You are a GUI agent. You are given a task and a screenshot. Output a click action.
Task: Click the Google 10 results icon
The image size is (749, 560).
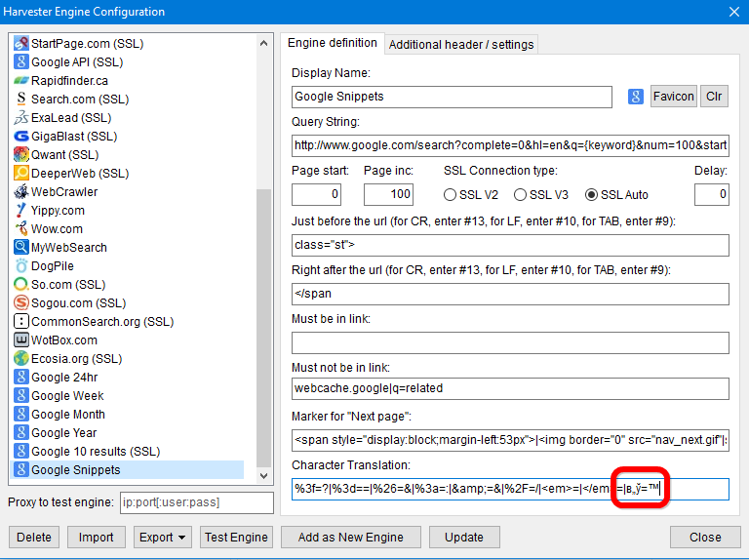pos(21,452)
